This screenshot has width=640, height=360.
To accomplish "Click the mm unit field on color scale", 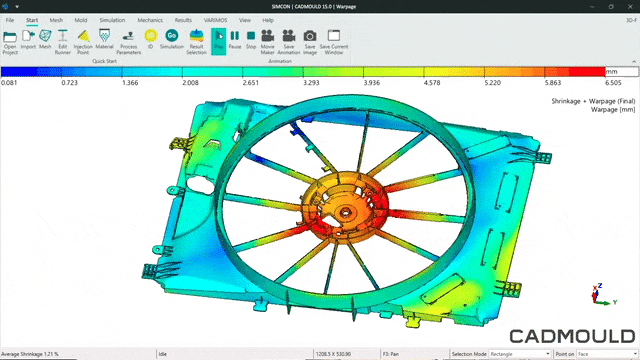I will [x=622, y=72].
